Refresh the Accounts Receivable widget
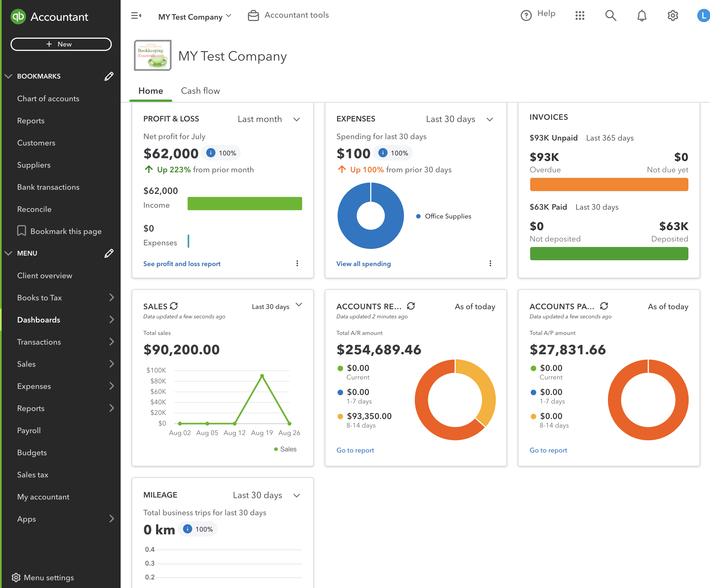Image resolution: width=710 pixels, height=588 pixels. tap(411, 306)
